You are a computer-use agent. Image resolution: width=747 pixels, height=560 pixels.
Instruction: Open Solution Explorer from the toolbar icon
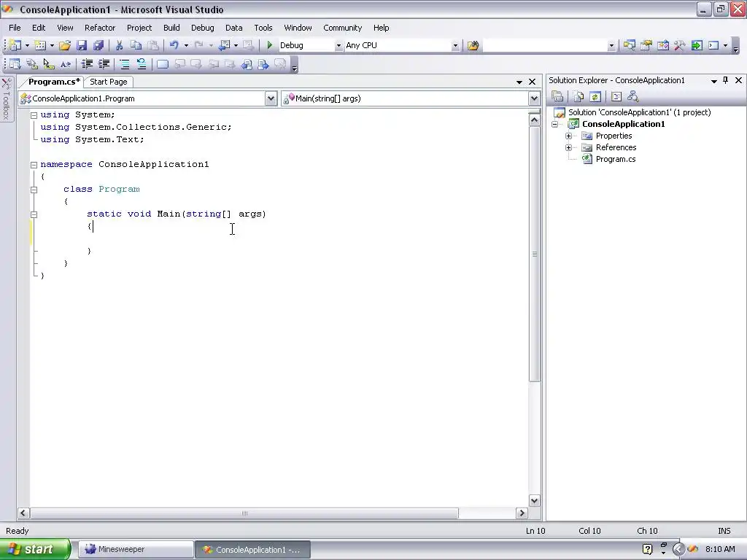coord(630,45)
